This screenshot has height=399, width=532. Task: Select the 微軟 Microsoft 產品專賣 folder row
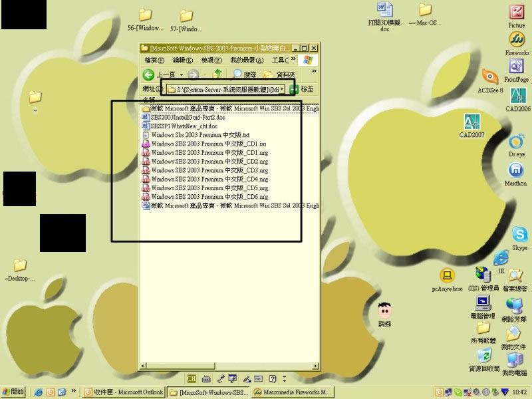pos(231,108)
